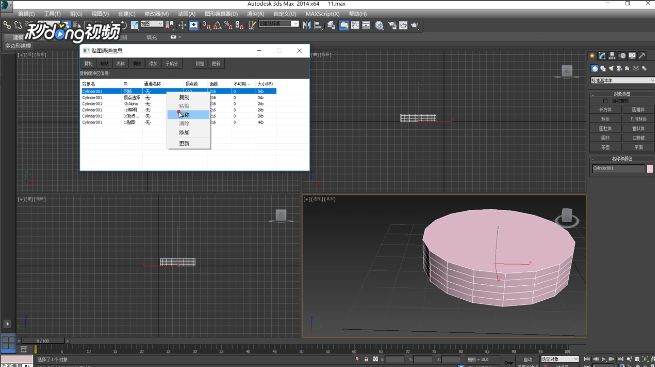Click the Select and Link tool icon
This screenshot has height=367, width=655.
tap(7, 25)
